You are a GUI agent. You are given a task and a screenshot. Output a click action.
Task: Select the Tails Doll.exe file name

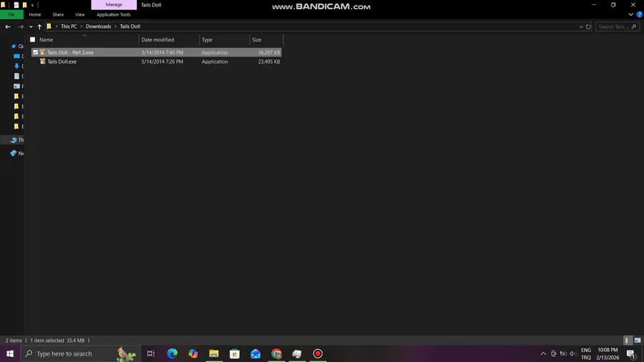point(62,62)
